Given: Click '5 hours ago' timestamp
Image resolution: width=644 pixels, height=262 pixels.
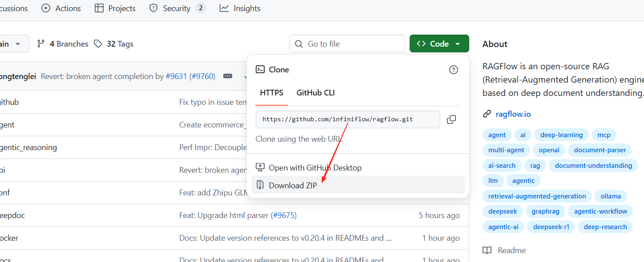Looking at the screenshot, I should tap(439, 215).
